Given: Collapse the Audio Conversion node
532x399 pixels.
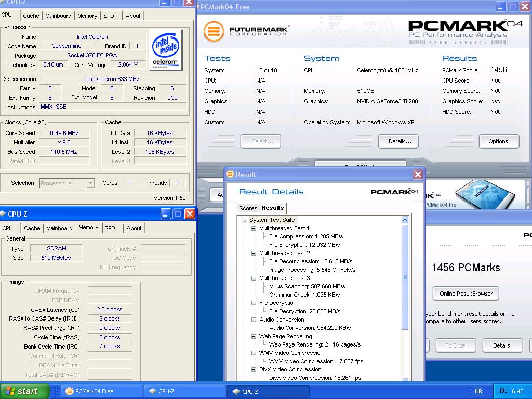Looking at the screenshot, I should click(254, 320).
